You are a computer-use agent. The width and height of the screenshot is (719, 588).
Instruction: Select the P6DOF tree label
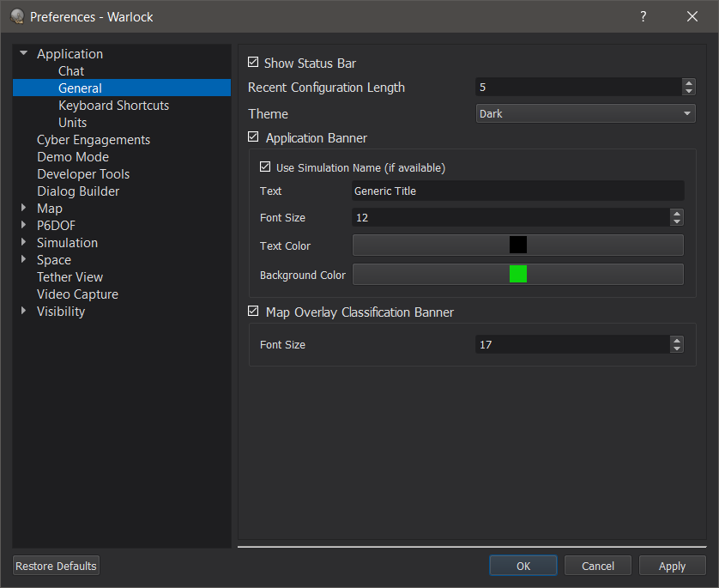pyautogui.click(x=56, y=226)
